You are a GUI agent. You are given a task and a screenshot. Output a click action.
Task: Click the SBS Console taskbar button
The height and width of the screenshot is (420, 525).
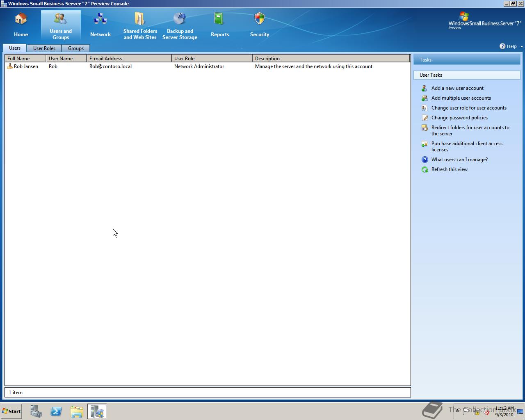[x=97, y=411]
